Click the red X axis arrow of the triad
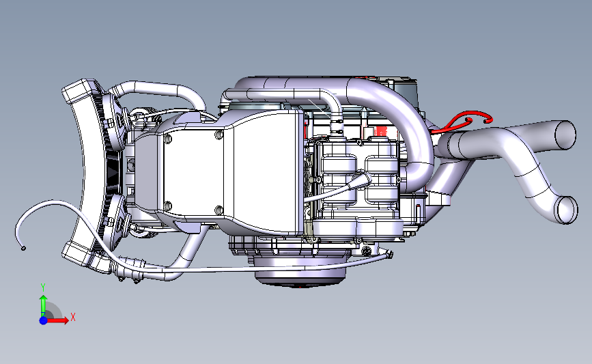The image size is (592, 364). pyautogui.click(x=59, y=320)
